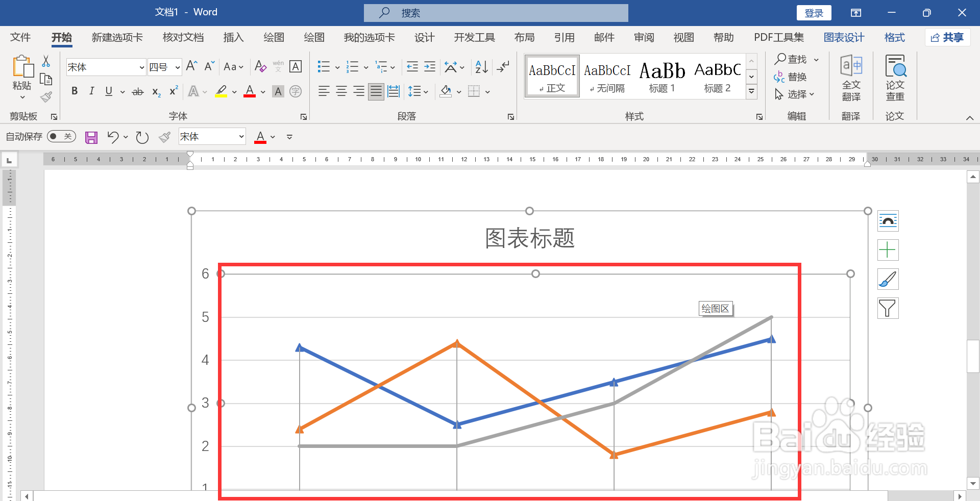Decrease font size with the A-down icon

coord(209,66)
